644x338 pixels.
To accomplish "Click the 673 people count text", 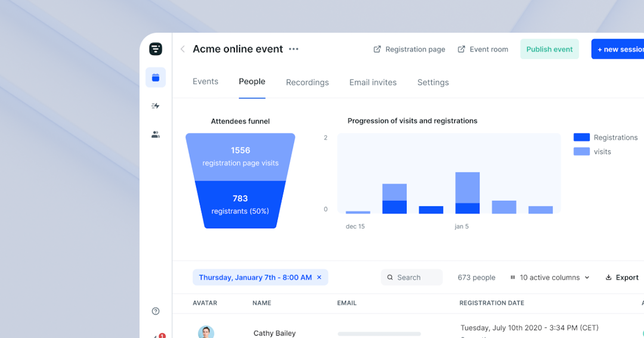I will click(x=476, y=278).
